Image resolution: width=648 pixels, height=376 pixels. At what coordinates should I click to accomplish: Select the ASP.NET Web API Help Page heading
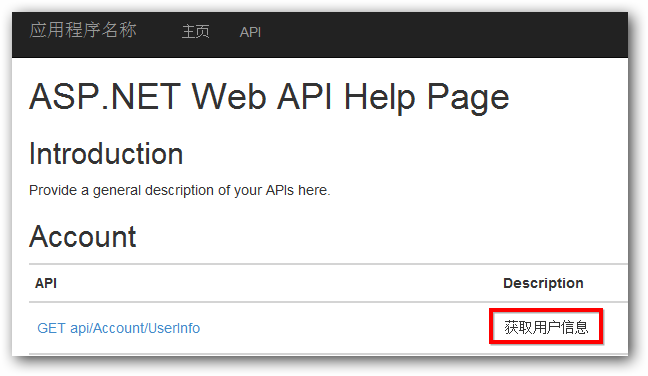point(269,97)
